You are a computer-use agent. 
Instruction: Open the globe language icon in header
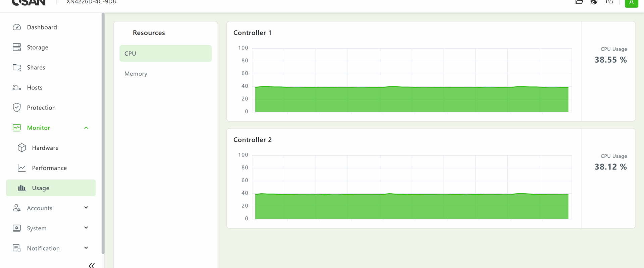[594, 2]
